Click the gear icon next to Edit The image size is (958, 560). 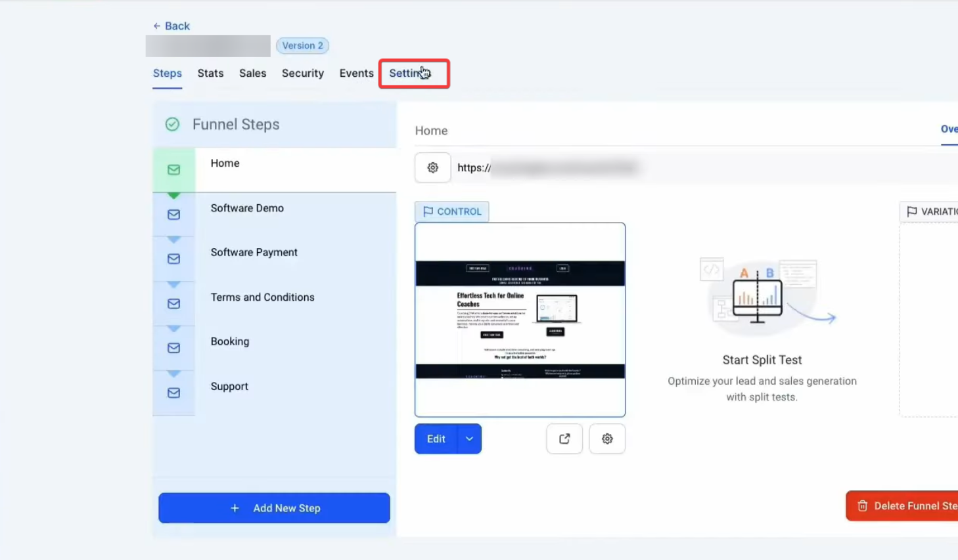(x=607, y=439)
